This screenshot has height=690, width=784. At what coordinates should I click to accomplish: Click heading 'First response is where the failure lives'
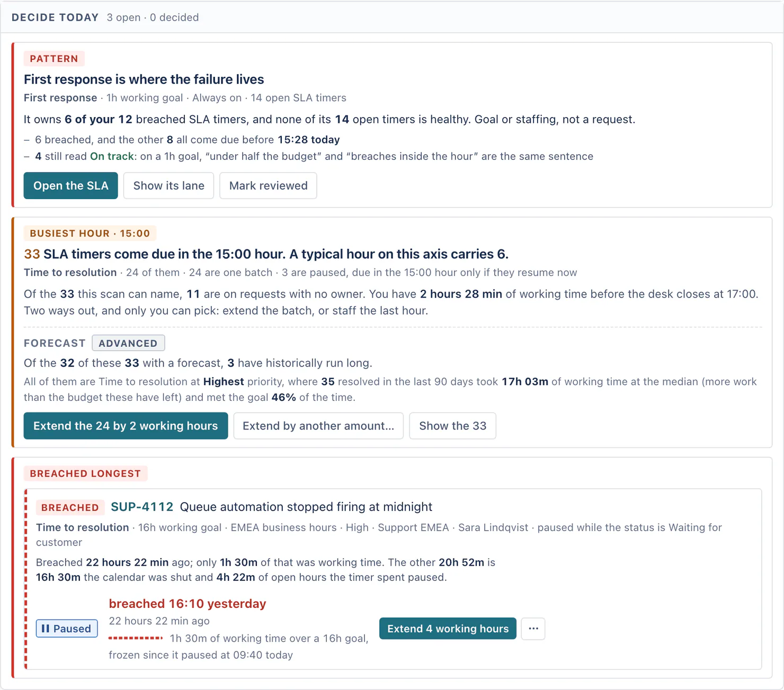144,79
